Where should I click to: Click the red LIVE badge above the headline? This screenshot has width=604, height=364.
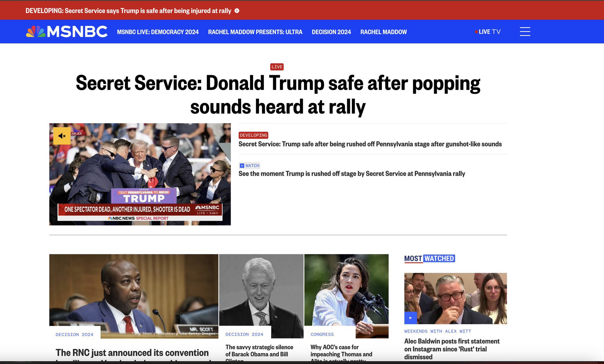277,67
